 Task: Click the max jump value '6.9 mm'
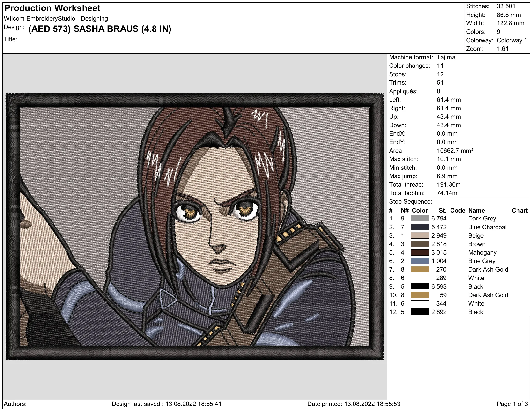tap(447, 176)
